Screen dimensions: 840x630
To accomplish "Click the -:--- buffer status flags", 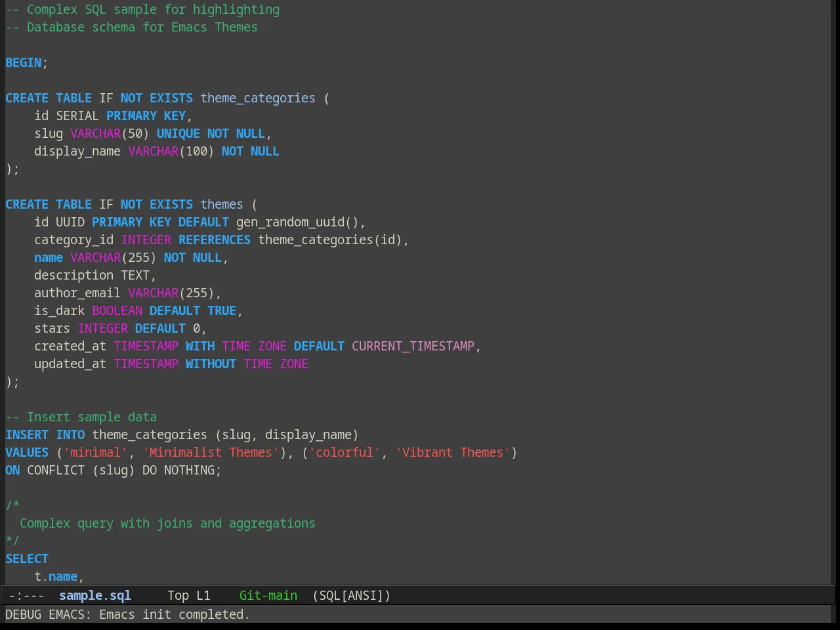I will point(27,595).
